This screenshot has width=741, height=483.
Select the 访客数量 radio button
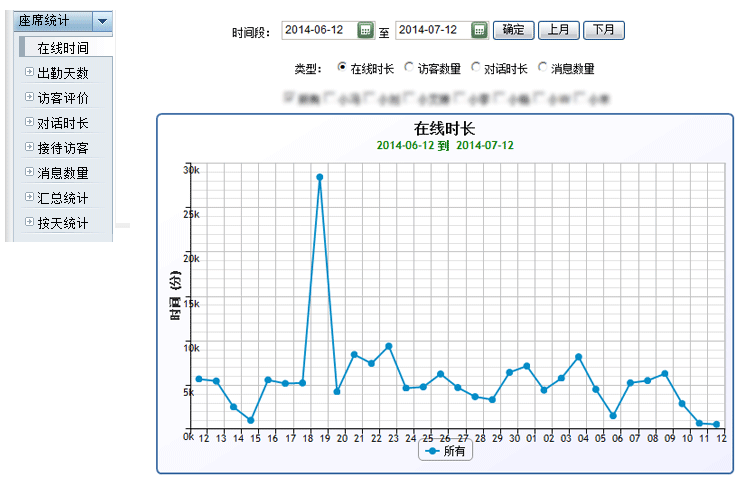pos(409,67)
